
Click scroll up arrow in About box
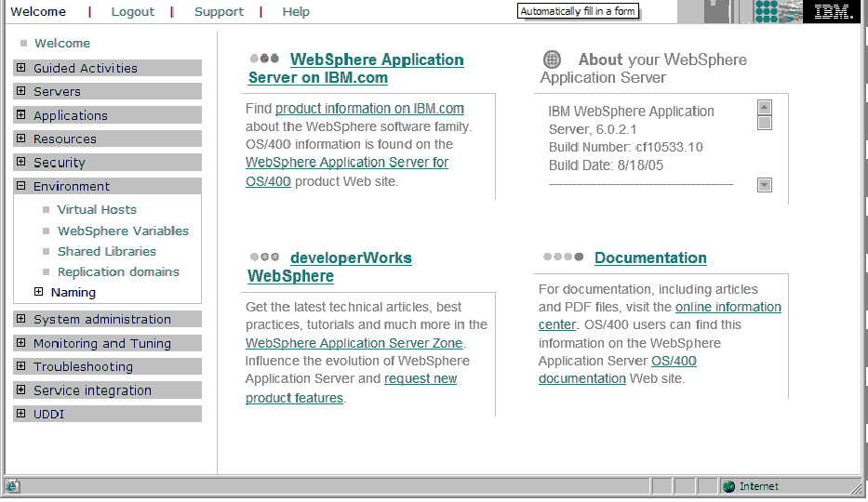point(765,107)
